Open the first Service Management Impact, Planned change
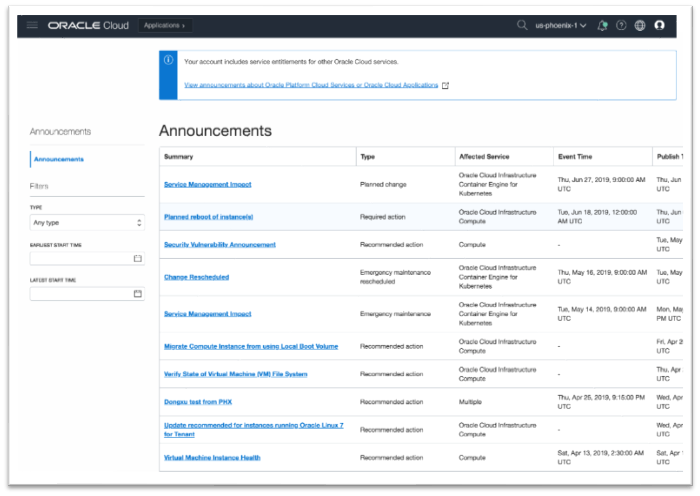This screenshot has width=700, height=496. click(208, 184)
